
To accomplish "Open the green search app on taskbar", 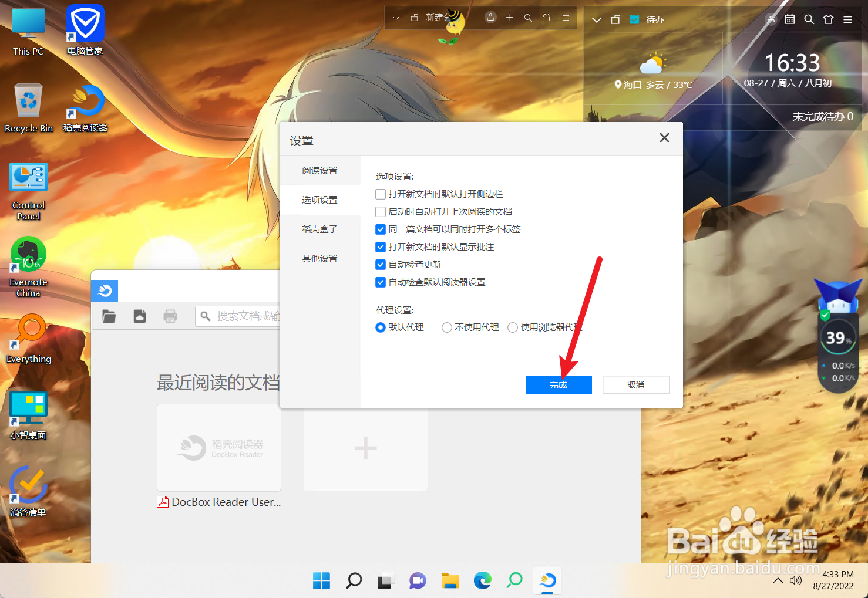I will 514,580.
